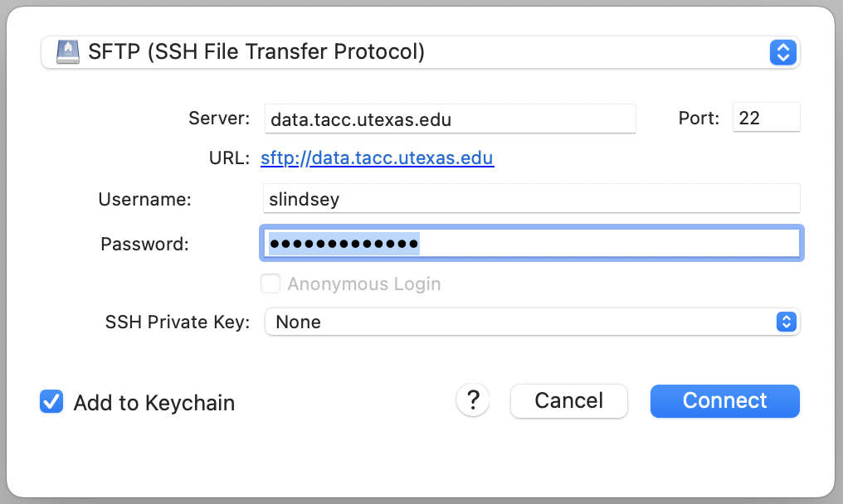Screen dimensions: 843x504
Task: Click the Server label text
Action: [219, 119]
